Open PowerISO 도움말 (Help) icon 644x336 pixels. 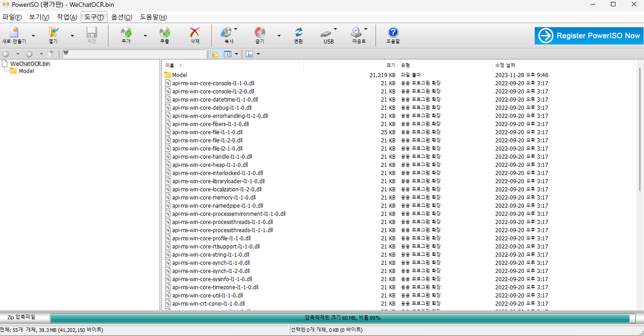pos(392,35)
